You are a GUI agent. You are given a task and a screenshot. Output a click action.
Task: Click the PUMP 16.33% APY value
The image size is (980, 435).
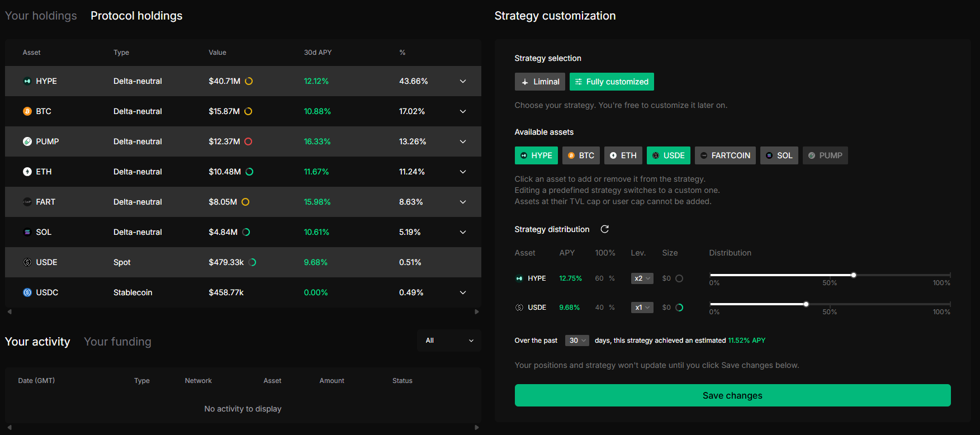tap(317, 141)
